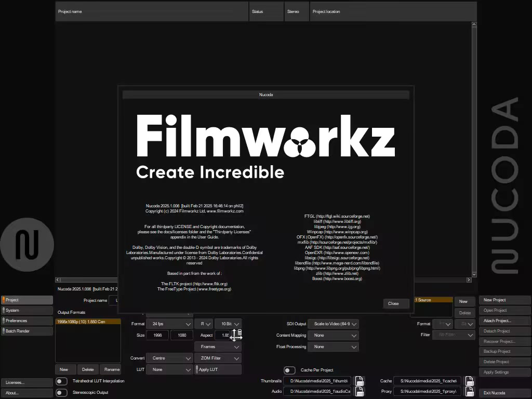Click the horizontal scroll-right arrow
The height and width of the screenshot is (399, 532).
point(469,280)
